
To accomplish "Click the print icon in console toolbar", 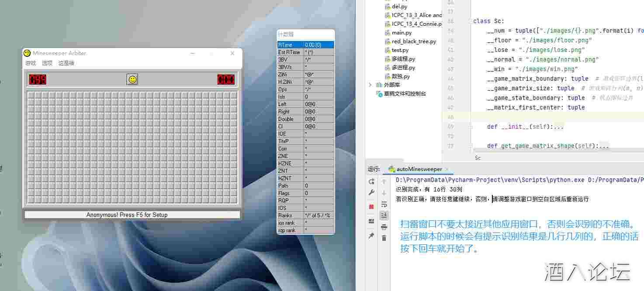I will (x=384, y=226).
